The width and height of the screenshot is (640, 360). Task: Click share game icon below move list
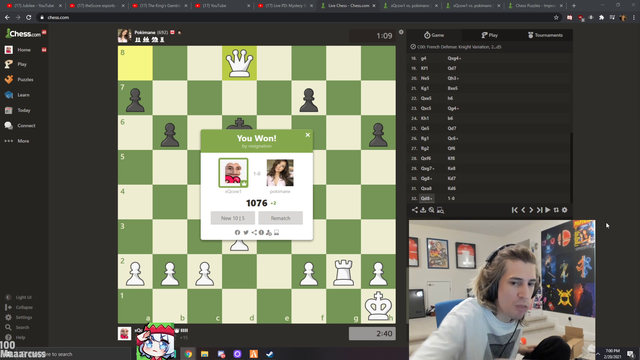415,210
